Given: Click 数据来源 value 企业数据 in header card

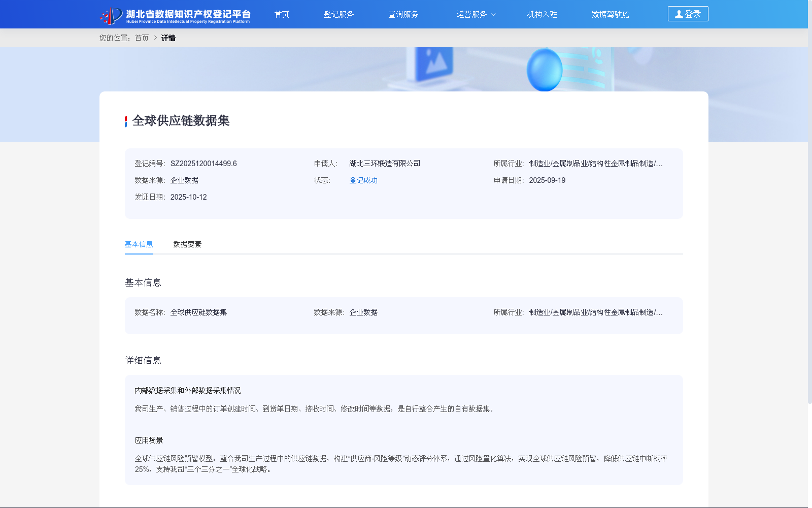Looking at the screenshot, I should tap(184, 180).
